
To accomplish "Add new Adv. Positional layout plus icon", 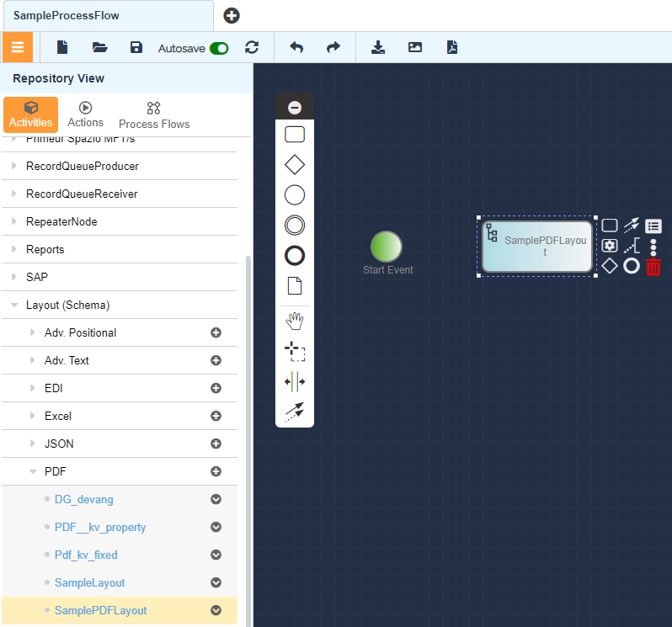I will pyautogui.click(x=216, y=332).
